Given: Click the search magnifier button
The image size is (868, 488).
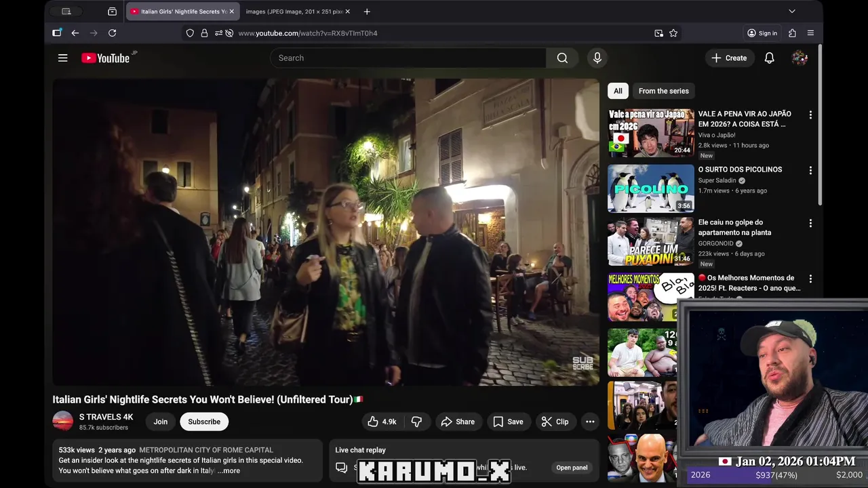Looking at the screenshot, I should 562,58.
